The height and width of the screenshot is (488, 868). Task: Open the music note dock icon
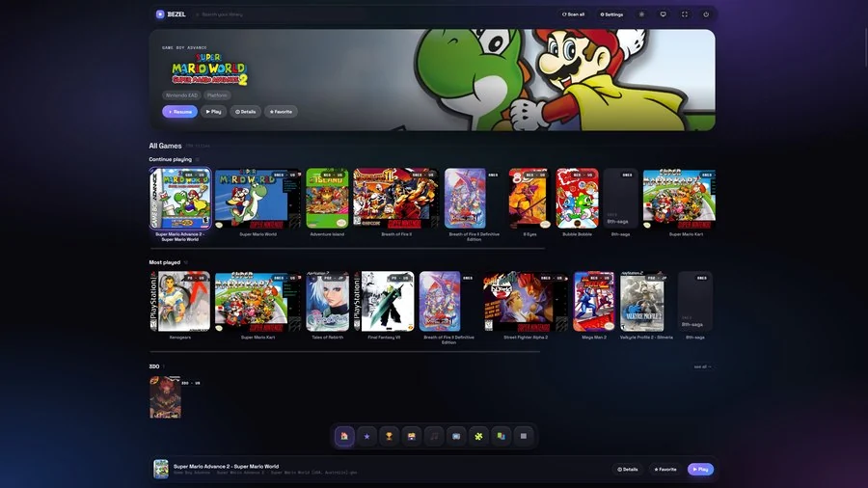tap(434, 436)
